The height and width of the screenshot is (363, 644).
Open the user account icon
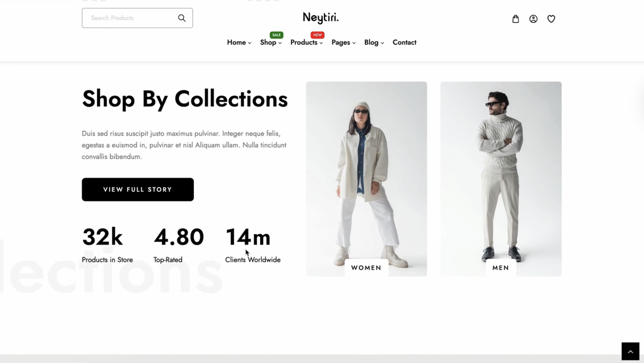[533, 19]
